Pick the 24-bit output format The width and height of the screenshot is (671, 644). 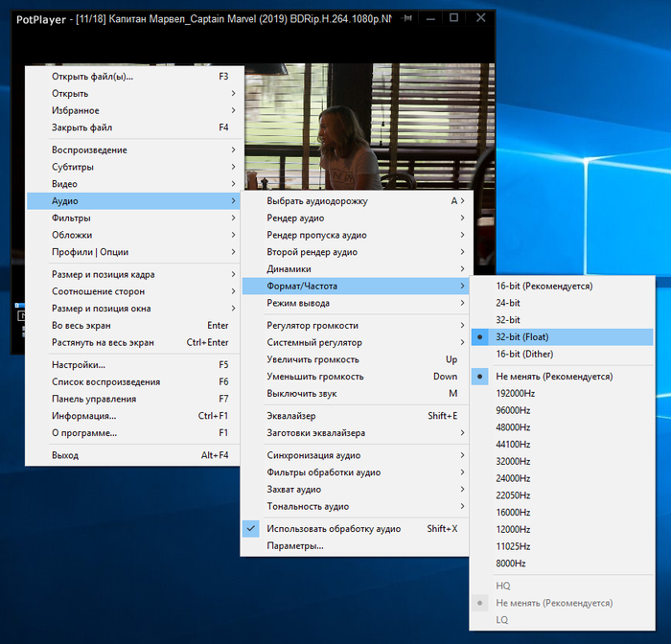[x=508, y=303]
